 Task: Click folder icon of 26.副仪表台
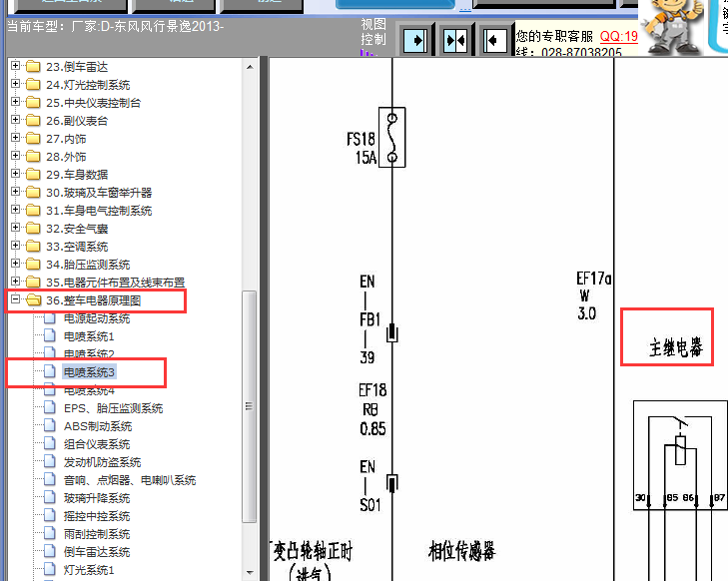click(33, 120)
